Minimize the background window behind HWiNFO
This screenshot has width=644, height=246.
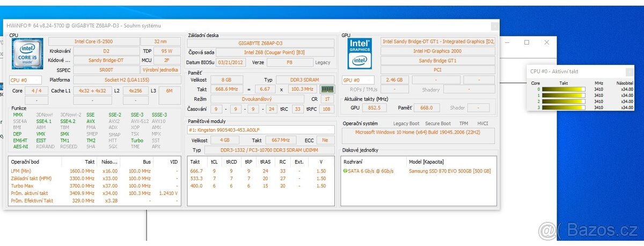[x=507, y=42]
